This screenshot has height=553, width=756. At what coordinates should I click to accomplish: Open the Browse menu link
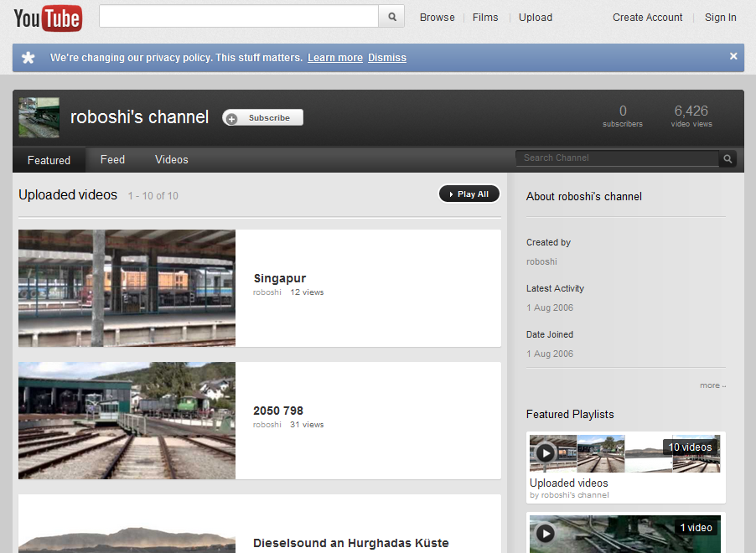[x=438, y=18]
